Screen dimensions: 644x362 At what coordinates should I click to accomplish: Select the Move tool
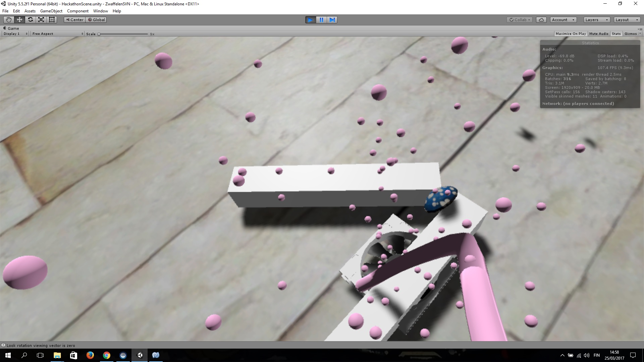click(19, 20)
